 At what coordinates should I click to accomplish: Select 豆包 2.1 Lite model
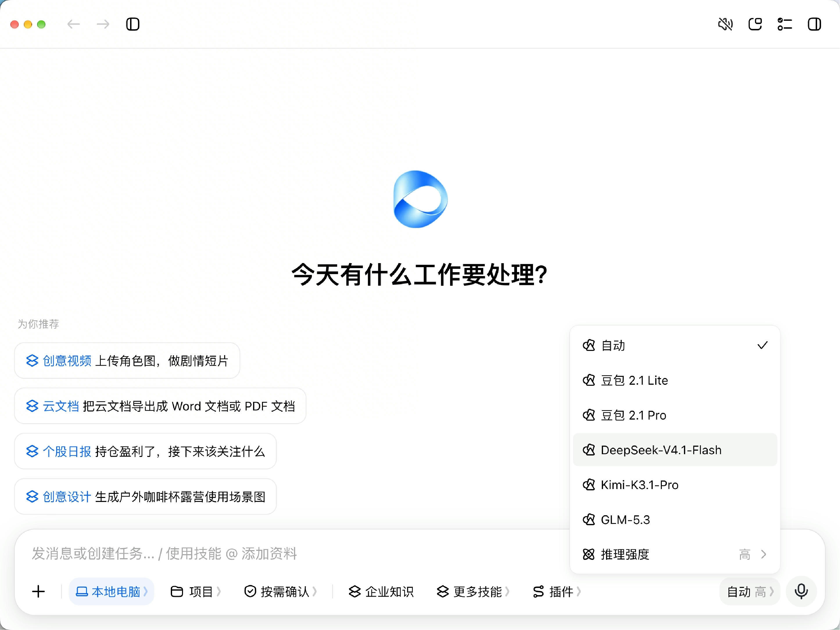pyautogui.click(x=675, y=380)
